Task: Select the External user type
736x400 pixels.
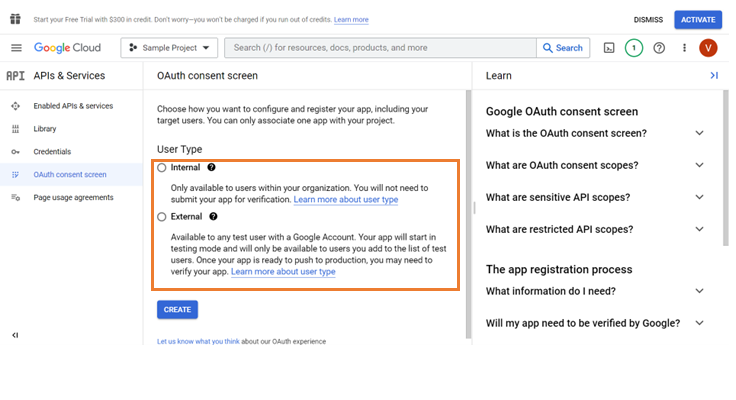Action: coord(162,217)
